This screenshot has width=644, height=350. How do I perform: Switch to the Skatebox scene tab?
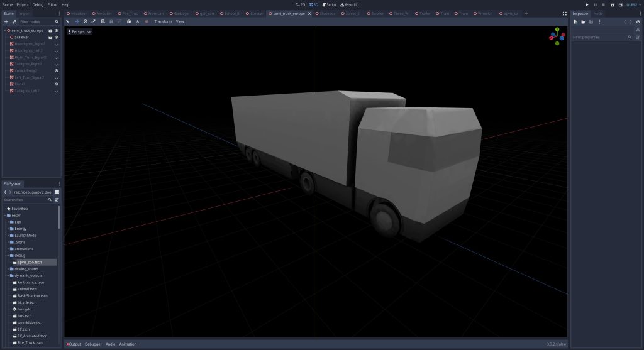[x=327, y=13]
